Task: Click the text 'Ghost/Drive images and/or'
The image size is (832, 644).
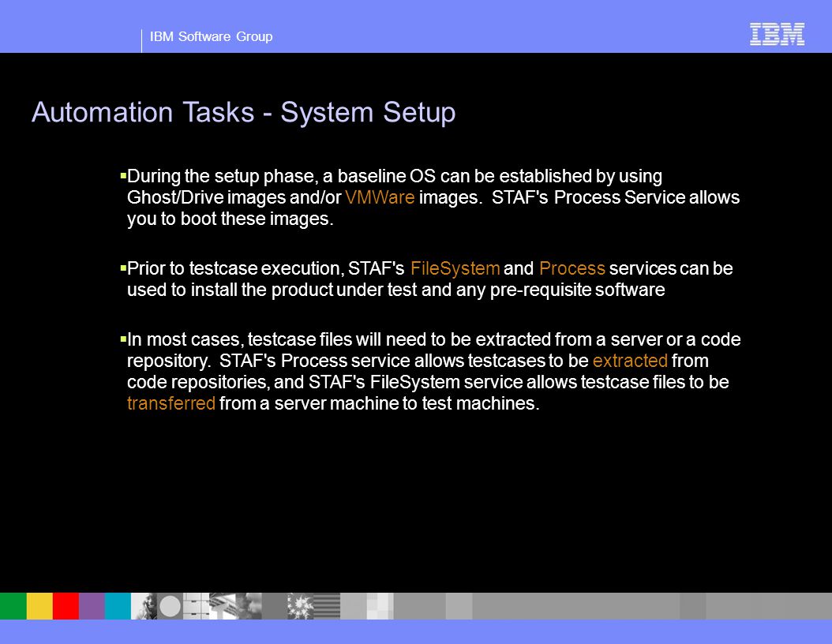Action: coord(234,197)
